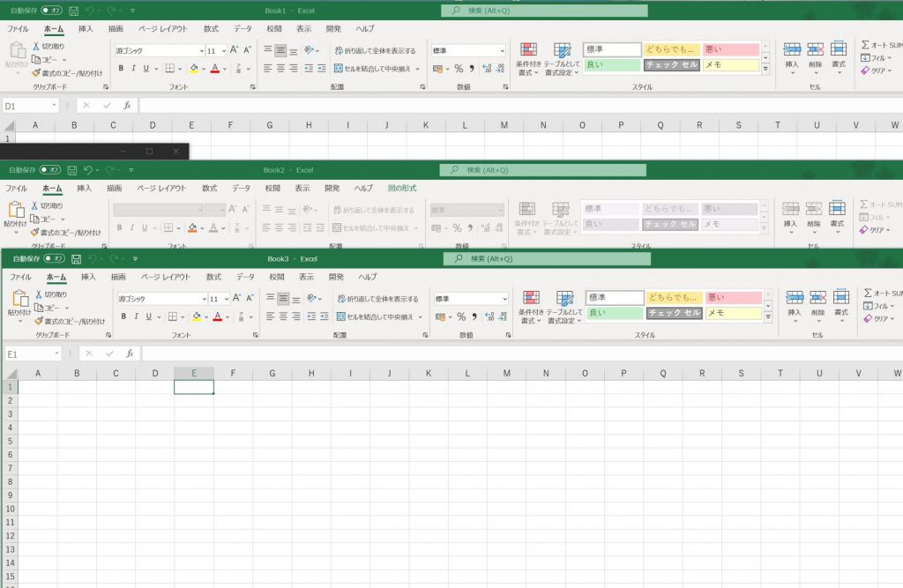Click Format Painter in Book3
The height and width of the screenshot is (588, 903).
71,321
